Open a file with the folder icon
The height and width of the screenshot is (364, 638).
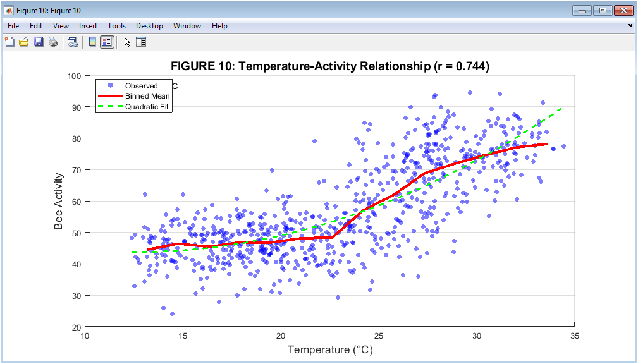click(24, 42)
